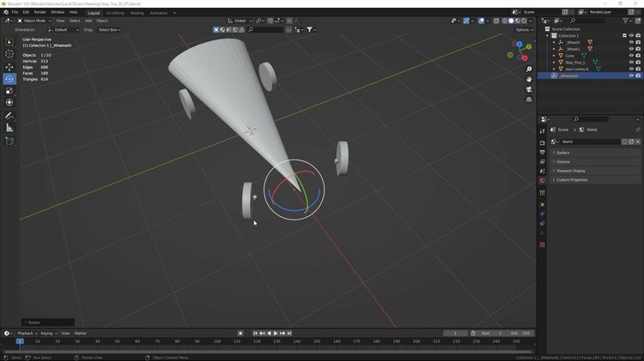This screenshot has width=644, height=361.
Task: Open the Render menu
Action: point(39,13)
